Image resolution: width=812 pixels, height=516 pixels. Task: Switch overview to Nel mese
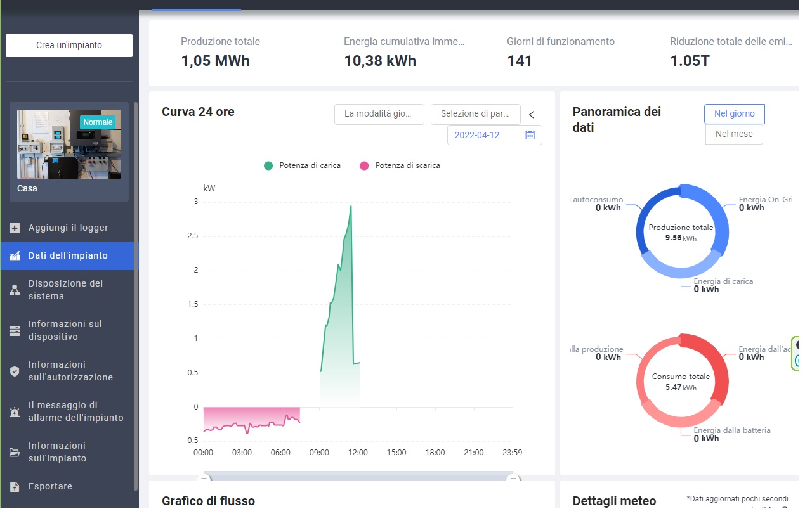pos(734,134)
